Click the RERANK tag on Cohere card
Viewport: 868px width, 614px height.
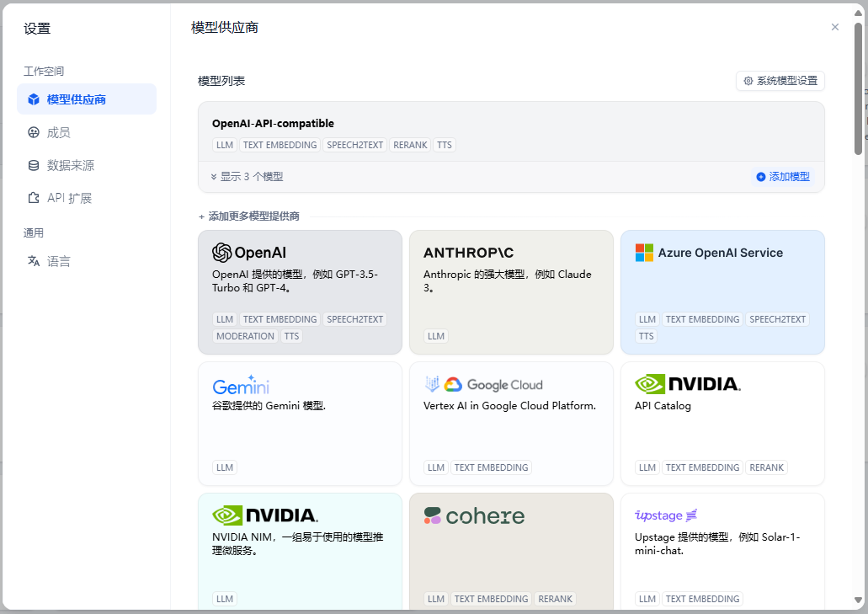click(555, 599)
